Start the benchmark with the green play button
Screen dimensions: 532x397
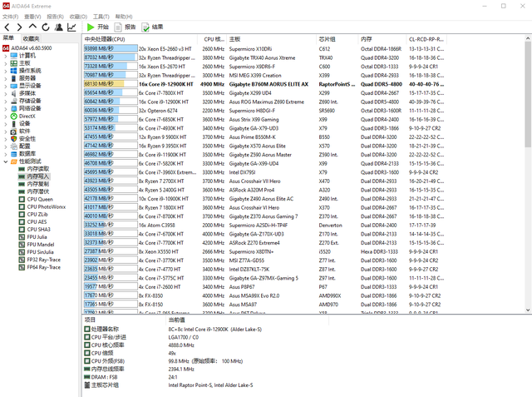click(98, 27)
